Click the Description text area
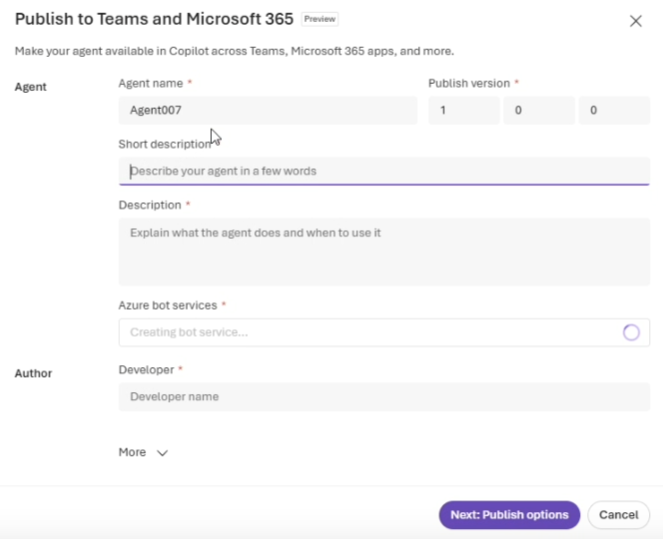663x539 pixels. [384, 252]
